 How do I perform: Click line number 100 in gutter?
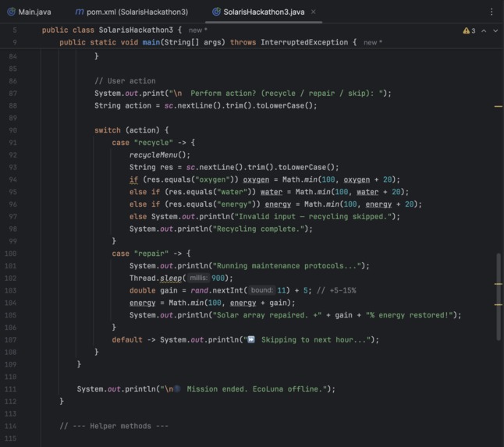10,254
